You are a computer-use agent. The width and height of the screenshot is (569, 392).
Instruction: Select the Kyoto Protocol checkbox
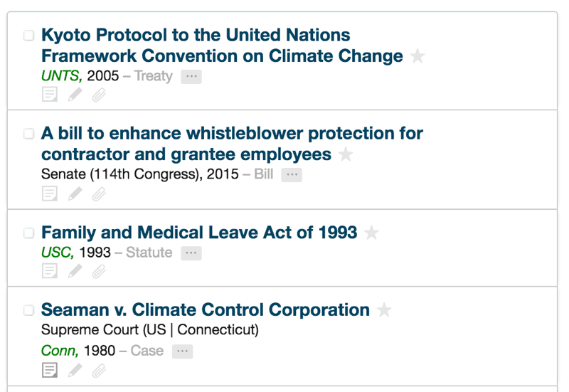click(x=28, y=36)
